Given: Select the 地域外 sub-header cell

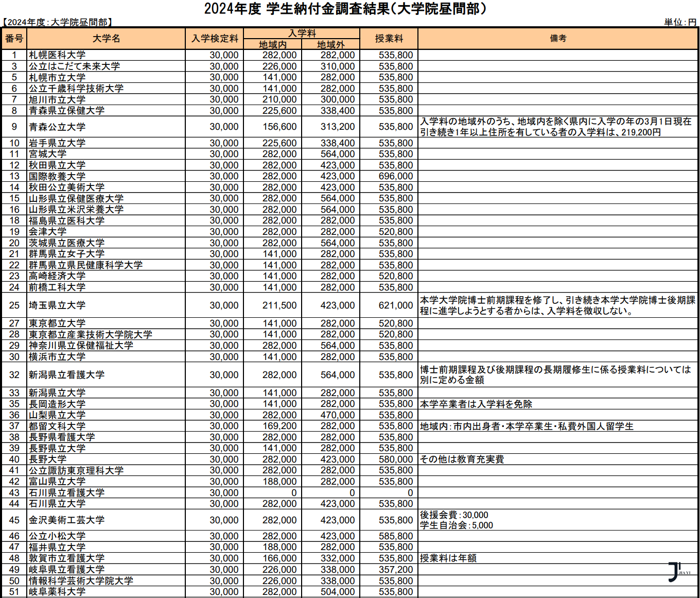Looking at the screenshot, I should (330, 45).
